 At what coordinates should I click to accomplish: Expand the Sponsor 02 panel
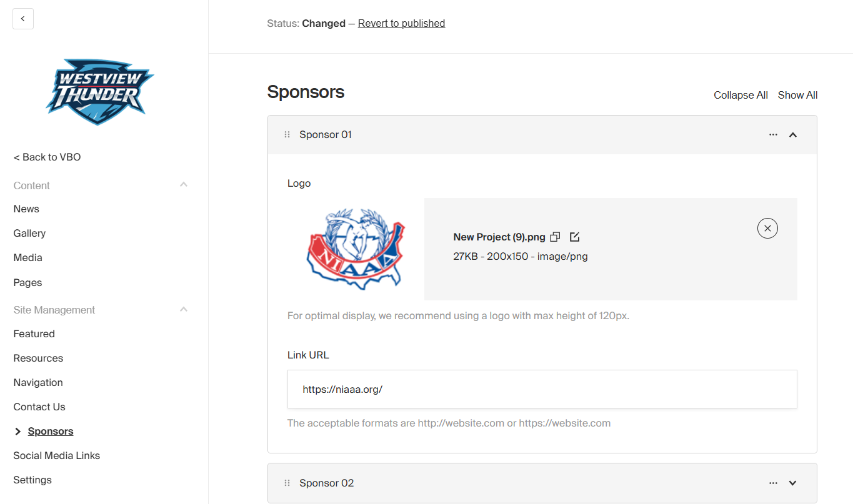click(793, 483)
